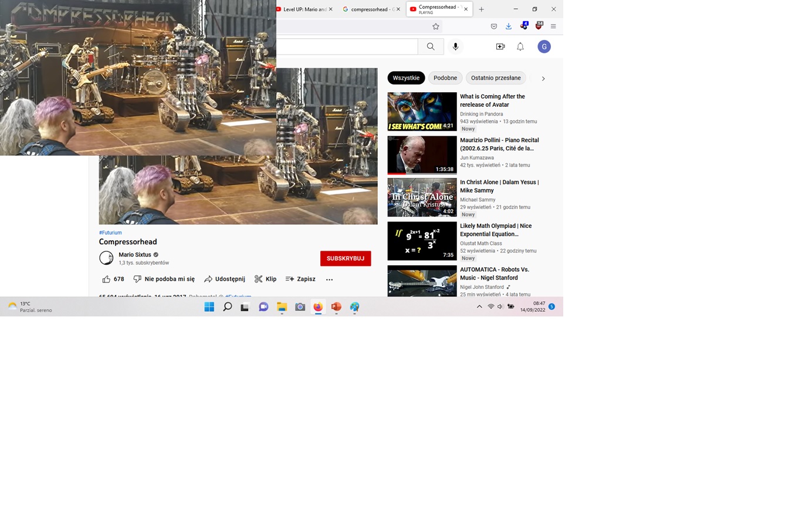Click the SUBSKRYBUJ button
Image resolution: width=812 pixels, height=509 pixels.
(x=346, y=258)
